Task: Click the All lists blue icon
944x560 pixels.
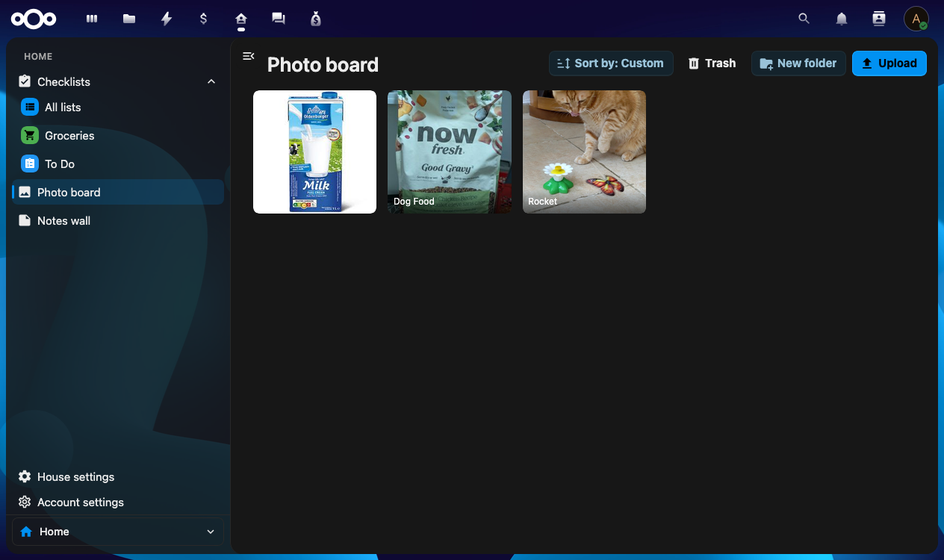Action: [x=30, y=107]
